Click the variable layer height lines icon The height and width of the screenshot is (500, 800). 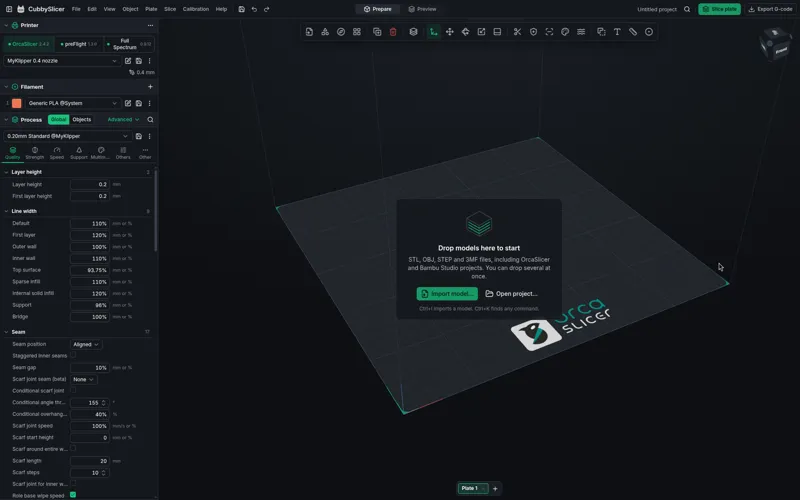click(581, 32)
